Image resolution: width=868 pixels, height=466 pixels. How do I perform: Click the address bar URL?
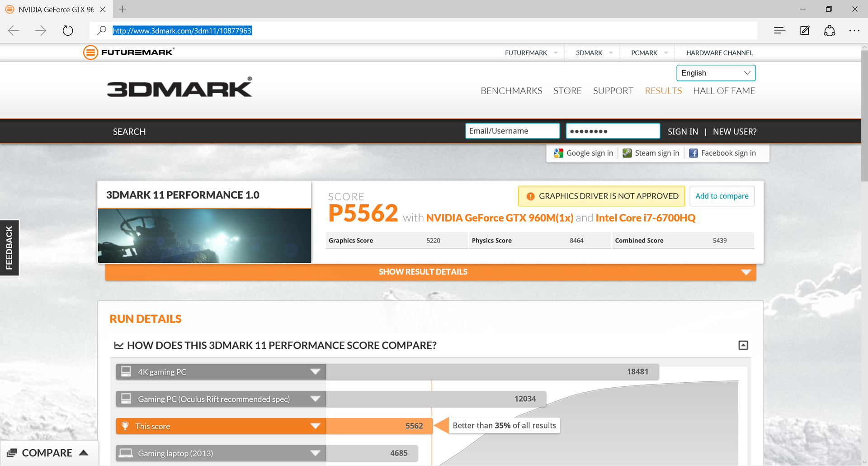pyautogui.click(x=182, y=31)
